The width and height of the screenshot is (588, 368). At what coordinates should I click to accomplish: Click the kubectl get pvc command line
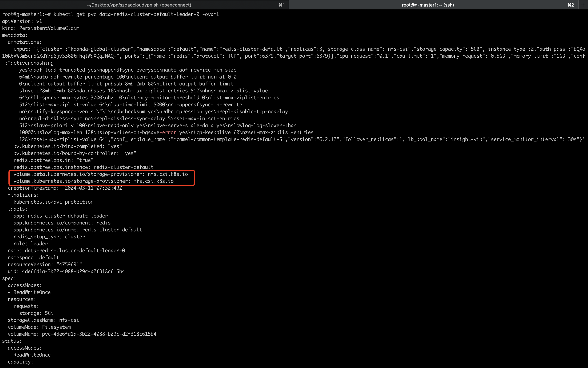click(110, 14)
